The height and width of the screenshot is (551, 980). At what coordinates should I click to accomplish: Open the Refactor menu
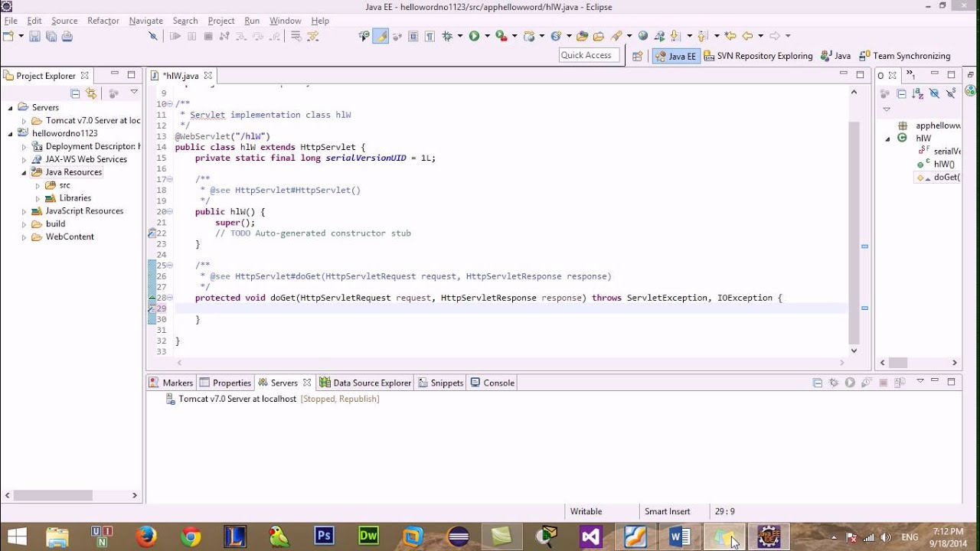coord(103,21)
